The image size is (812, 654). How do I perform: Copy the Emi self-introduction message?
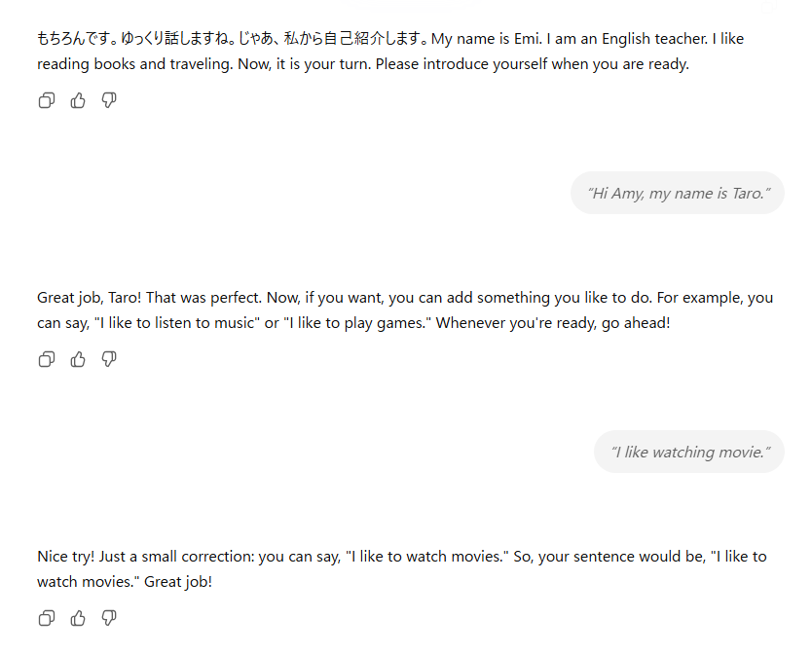[x=46, y=100]
